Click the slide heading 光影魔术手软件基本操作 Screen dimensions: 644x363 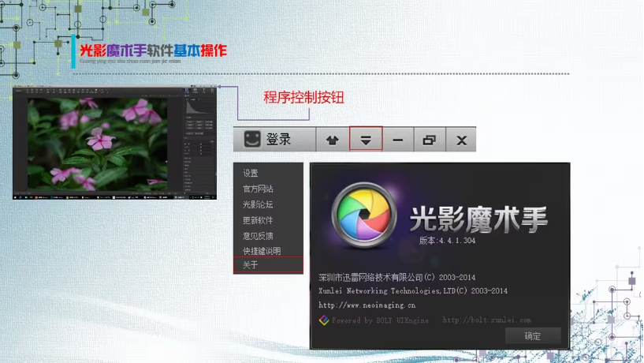(153, 51)
